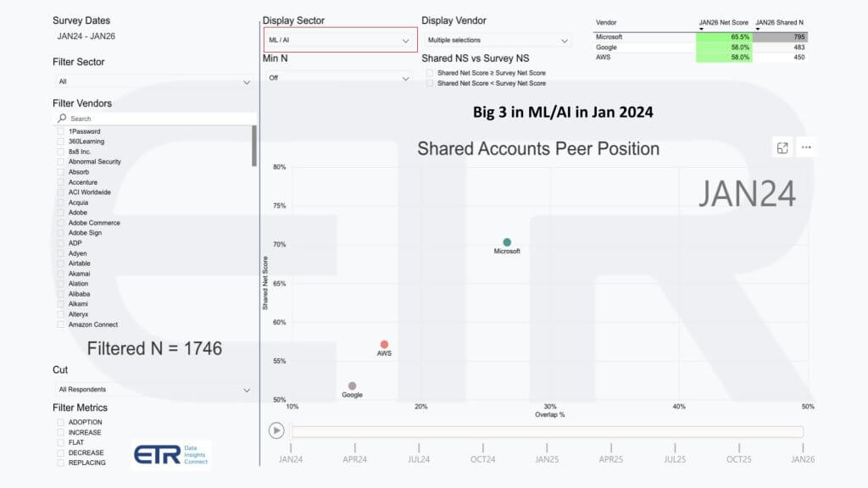Screen dimensions: 868x488
Task: Expand the Display Vendor Multiple selections dropdown
Action: click(498, 40)
